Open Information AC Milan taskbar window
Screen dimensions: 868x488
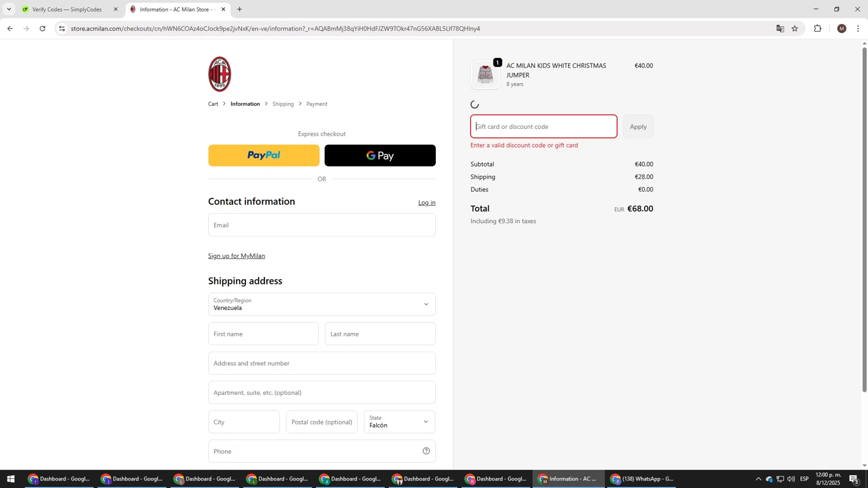[x=569, y=479]
